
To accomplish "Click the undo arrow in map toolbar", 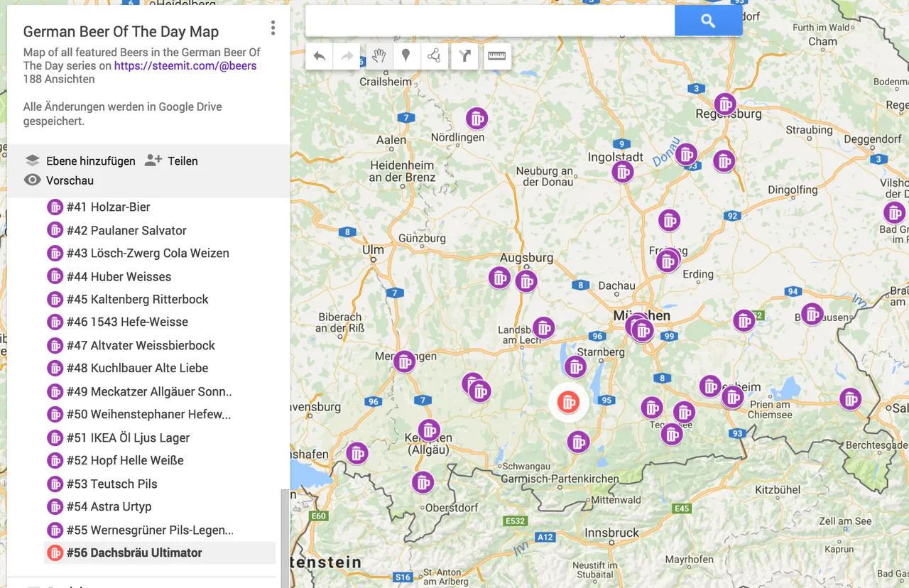I will (x=320, y=56).
